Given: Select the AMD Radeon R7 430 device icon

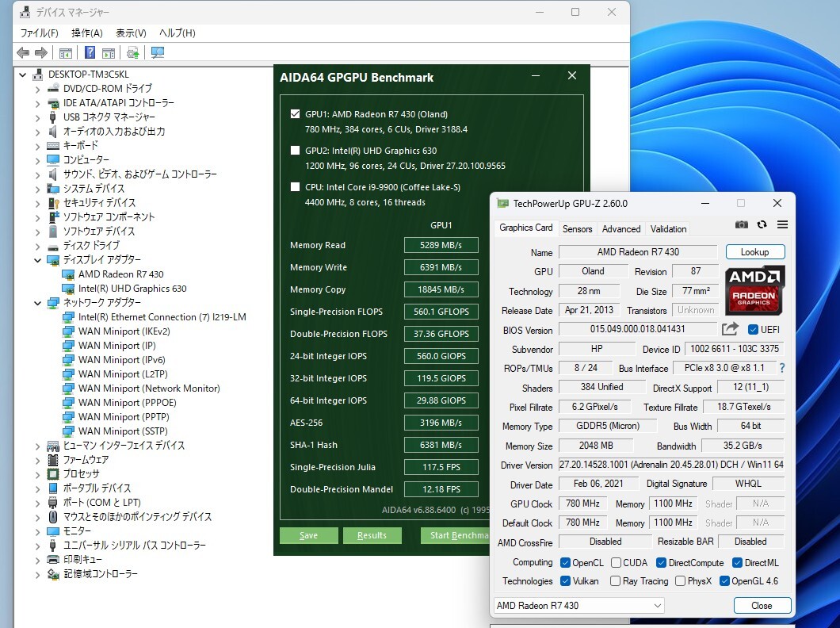Looking at the screenshot, I should (68, 274).
